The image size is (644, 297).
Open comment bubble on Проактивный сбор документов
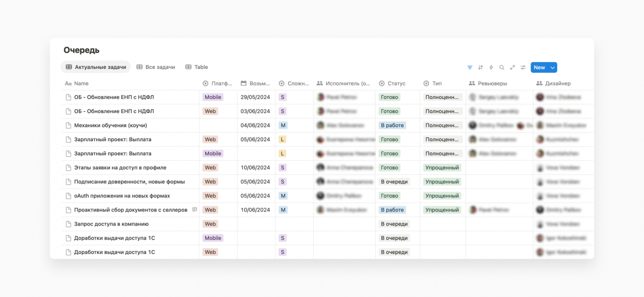(x=195, y=210)
